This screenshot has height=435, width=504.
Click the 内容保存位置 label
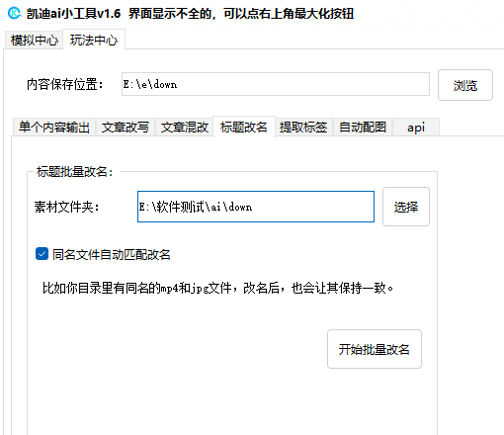pyautogui.click(x=64, y=84)
